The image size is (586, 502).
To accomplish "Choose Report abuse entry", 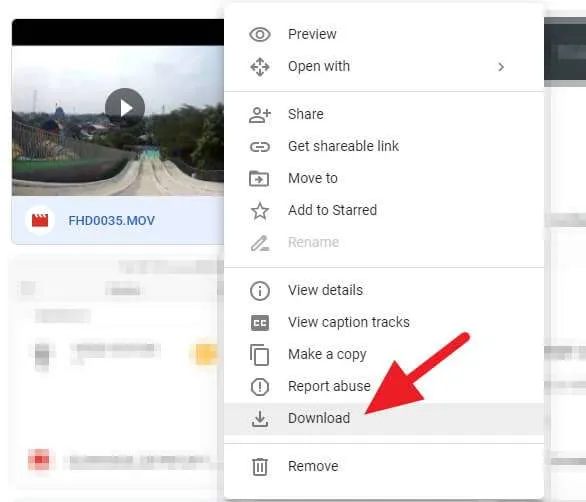I will click(384, 386).
